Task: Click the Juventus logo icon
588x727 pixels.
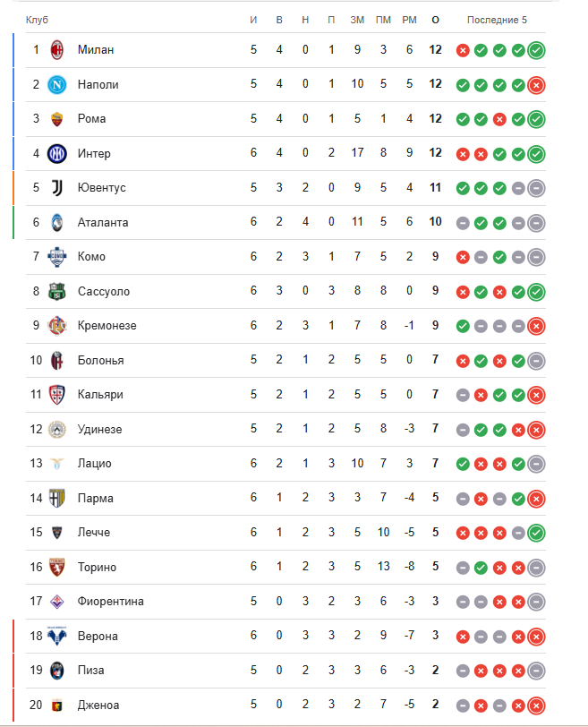Action: pos(58,188)
